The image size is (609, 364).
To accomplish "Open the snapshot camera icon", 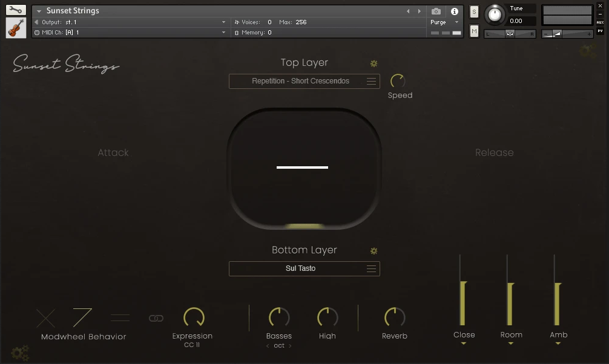I will (436, 10).
